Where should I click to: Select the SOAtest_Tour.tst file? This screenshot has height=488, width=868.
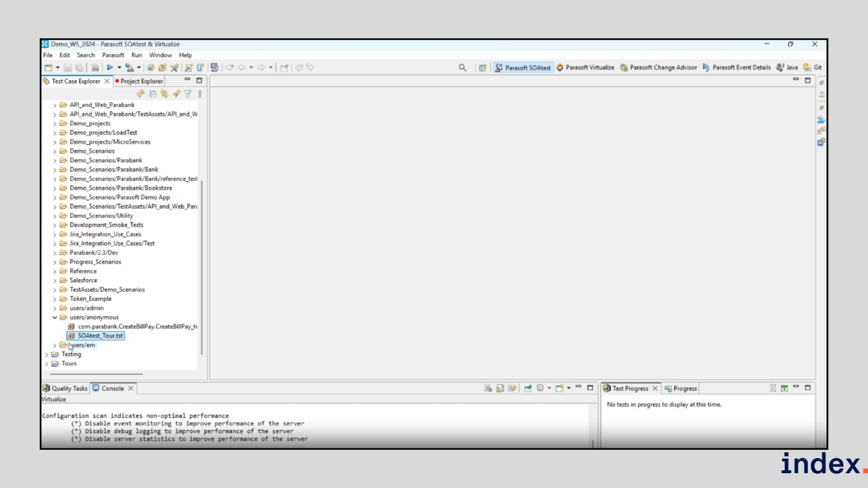pyautogui.click(x=100, y=336)
